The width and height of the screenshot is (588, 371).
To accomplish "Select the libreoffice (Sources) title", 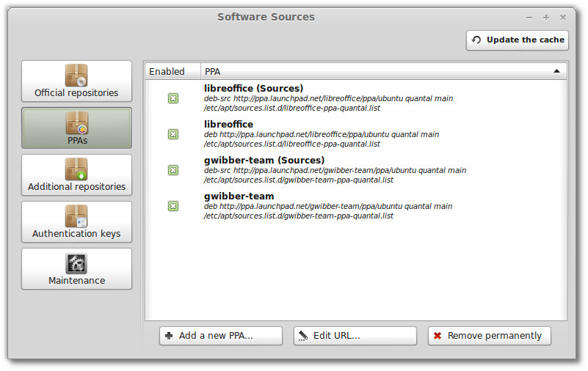I will coord(253,89).
